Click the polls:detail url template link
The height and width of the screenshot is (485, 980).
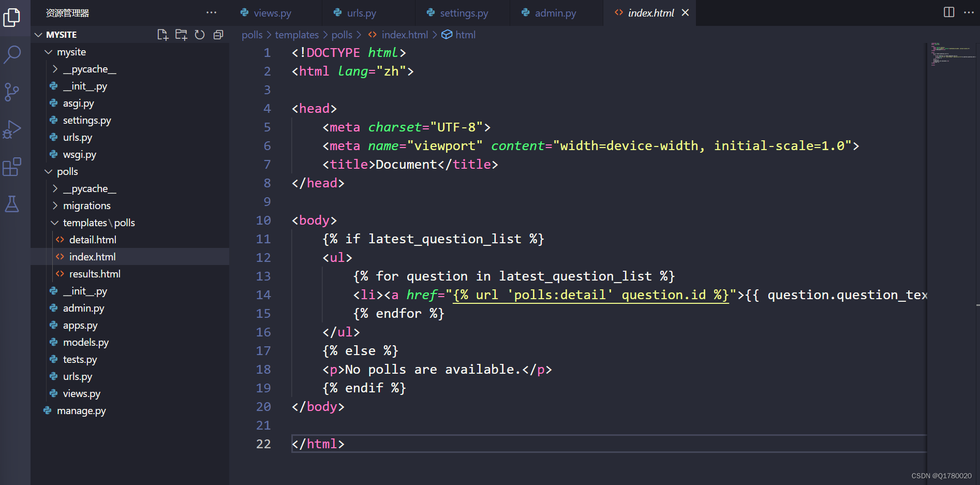pyautogui.click(x=591, y=295)
